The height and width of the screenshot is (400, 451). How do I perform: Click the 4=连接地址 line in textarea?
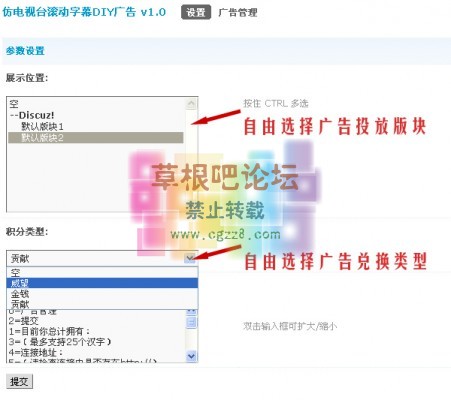coord(36,352)
